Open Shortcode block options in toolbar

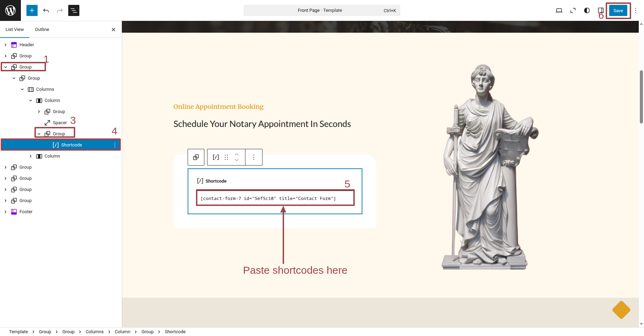(254, 157)
